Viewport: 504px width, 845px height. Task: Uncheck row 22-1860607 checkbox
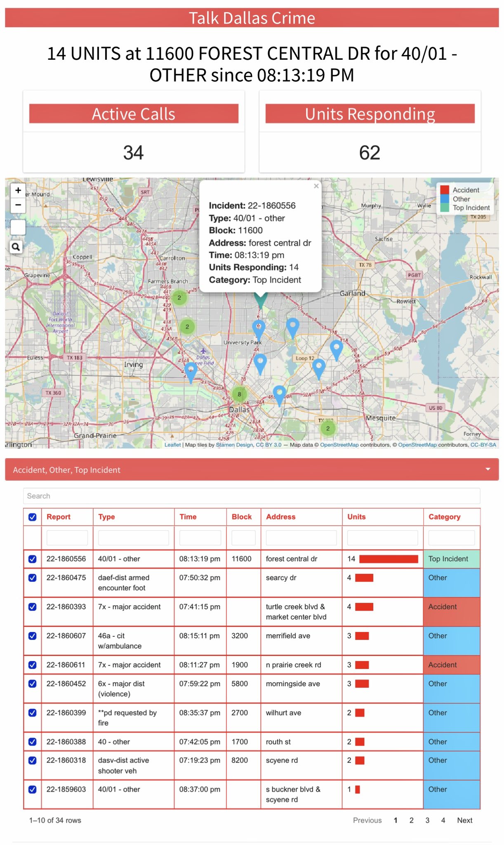33,636
